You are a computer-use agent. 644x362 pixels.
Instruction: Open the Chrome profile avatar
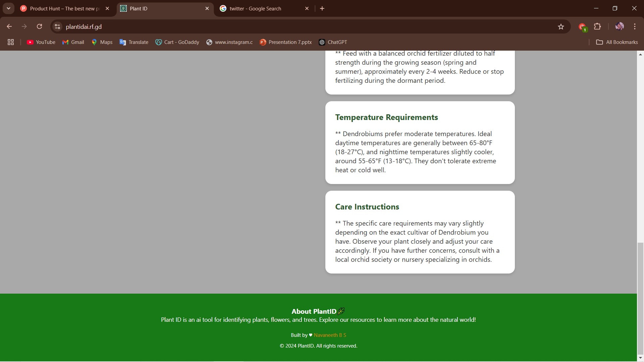click(619, 26)
